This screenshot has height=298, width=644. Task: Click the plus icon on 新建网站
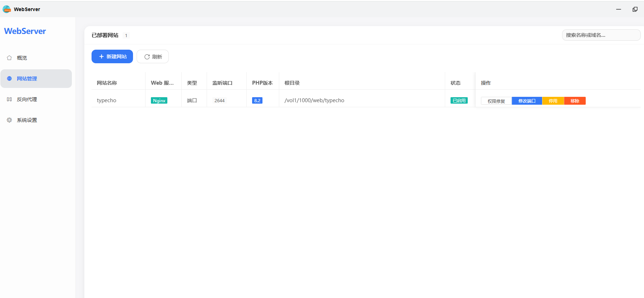[x=102, y=56]
